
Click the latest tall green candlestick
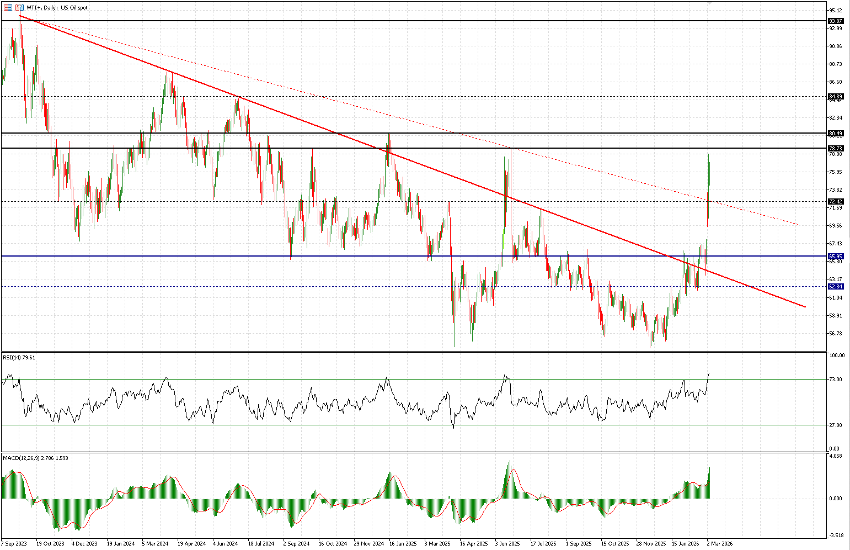coord(708,180)
